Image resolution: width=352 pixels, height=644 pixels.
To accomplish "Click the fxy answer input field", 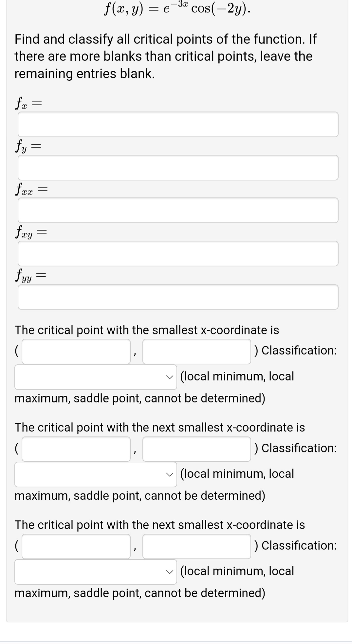I will point(178,253).
